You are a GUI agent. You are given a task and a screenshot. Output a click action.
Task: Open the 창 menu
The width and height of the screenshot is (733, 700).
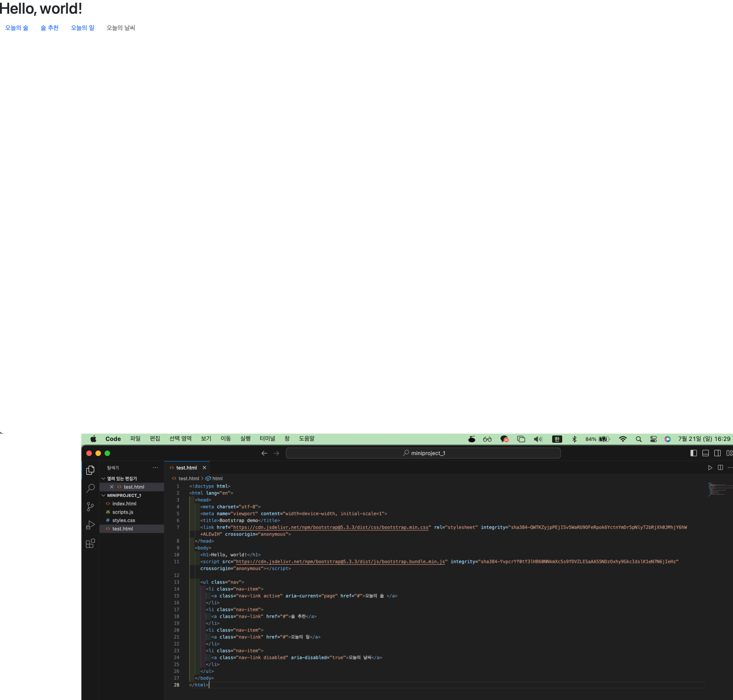click(287, 439)
